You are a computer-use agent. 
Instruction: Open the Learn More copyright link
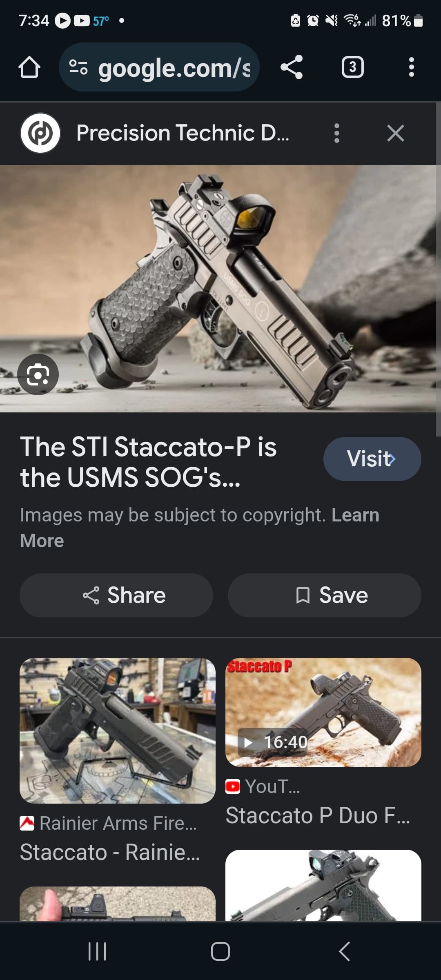coord(200,528)
